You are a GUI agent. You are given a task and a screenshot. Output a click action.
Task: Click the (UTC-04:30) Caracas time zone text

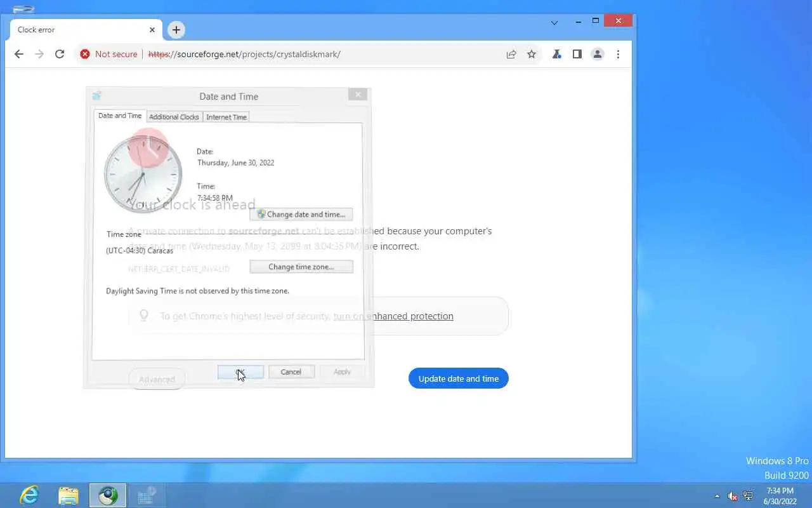[x=140, y=250]
